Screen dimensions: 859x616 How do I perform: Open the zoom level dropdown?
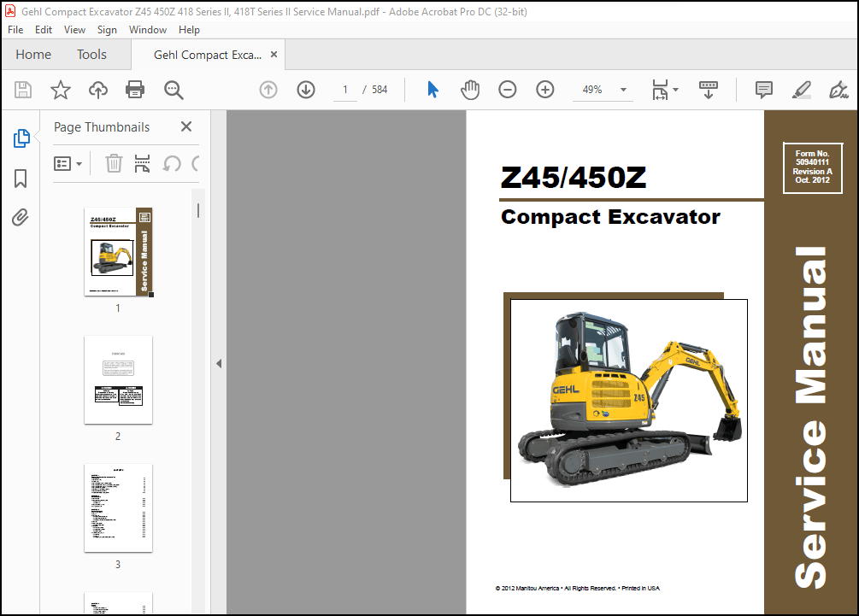623,89
